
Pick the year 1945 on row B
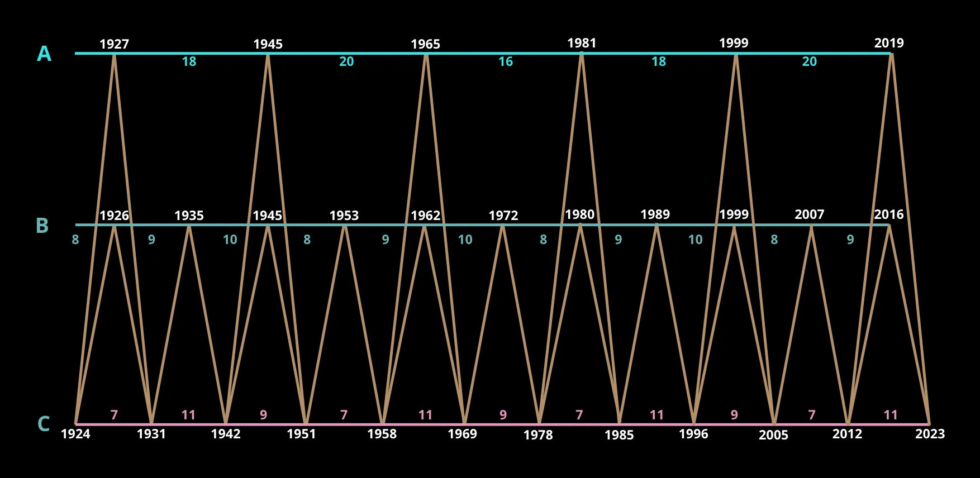tap(268, 216)
